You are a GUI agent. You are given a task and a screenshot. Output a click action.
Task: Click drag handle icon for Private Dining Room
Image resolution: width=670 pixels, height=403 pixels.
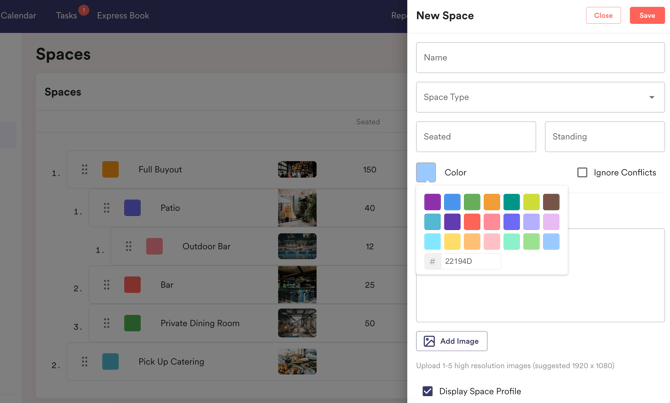[x=107, y=323]
